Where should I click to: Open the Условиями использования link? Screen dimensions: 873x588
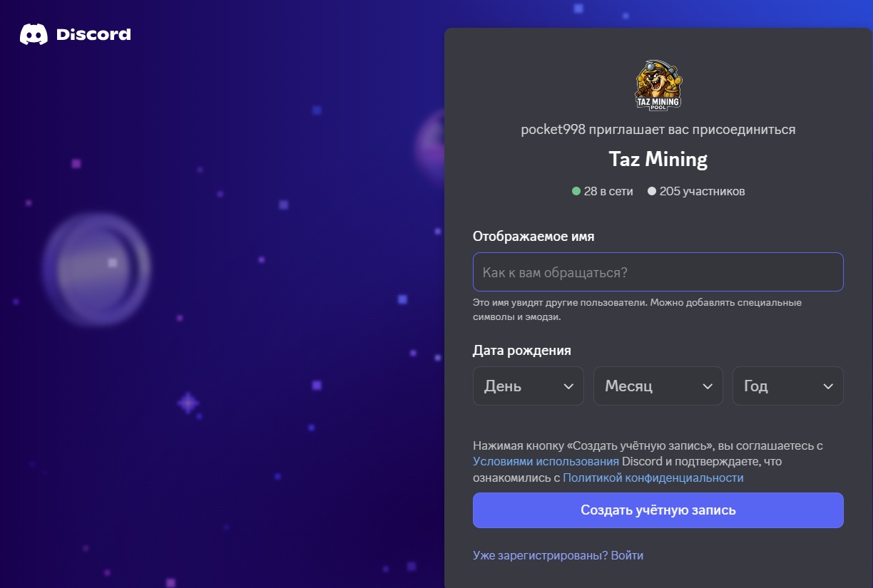tap(546, 462)
